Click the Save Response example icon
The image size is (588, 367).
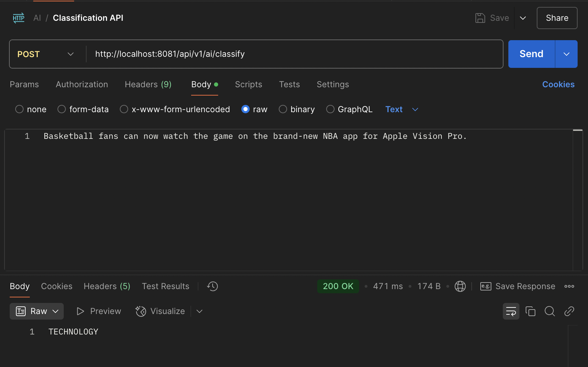[x=485, y=286]
